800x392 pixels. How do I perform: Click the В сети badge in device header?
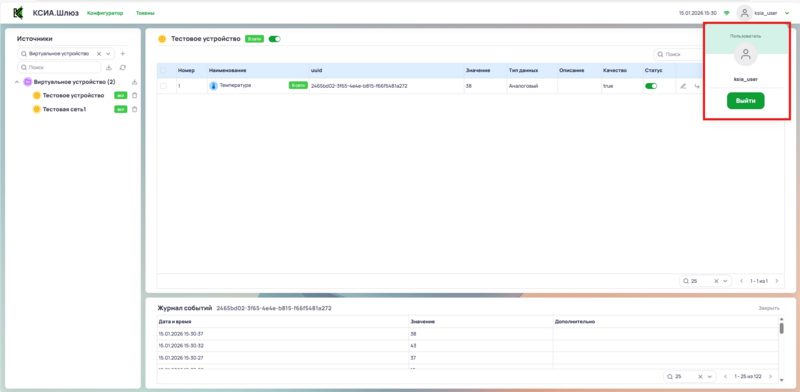coord(254,39)
